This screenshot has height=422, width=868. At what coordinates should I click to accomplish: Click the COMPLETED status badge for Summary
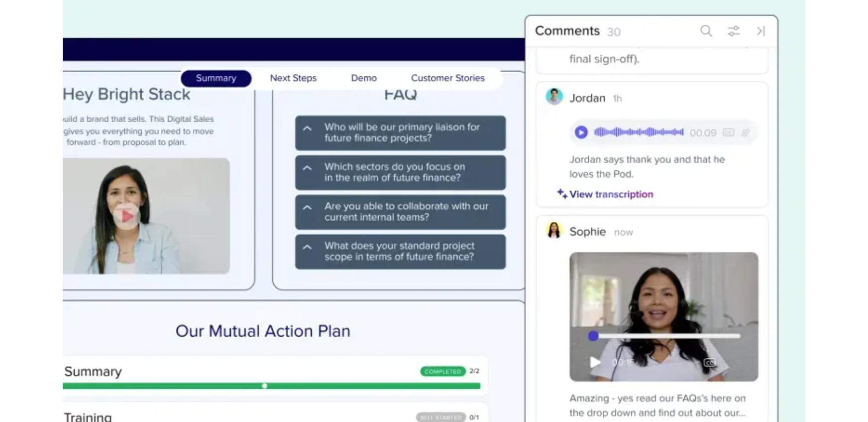pyautogui.click(x=443, y=371)
